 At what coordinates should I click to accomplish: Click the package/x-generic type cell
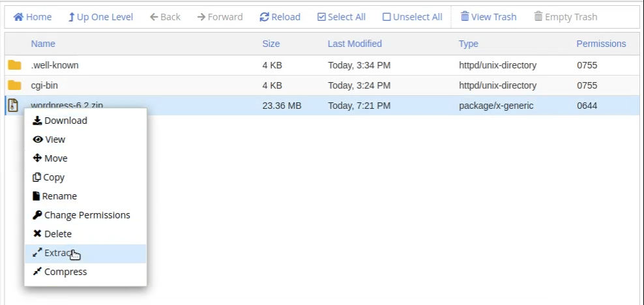coord(496,106)
